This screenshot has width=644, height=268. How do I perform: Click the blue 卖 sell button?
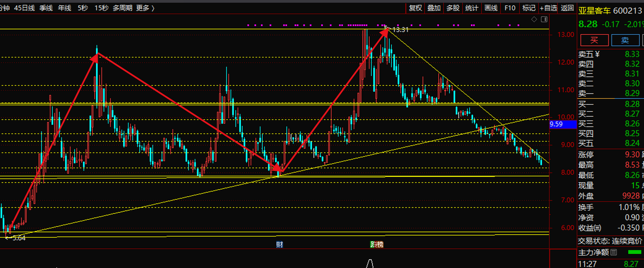(625, 40)
